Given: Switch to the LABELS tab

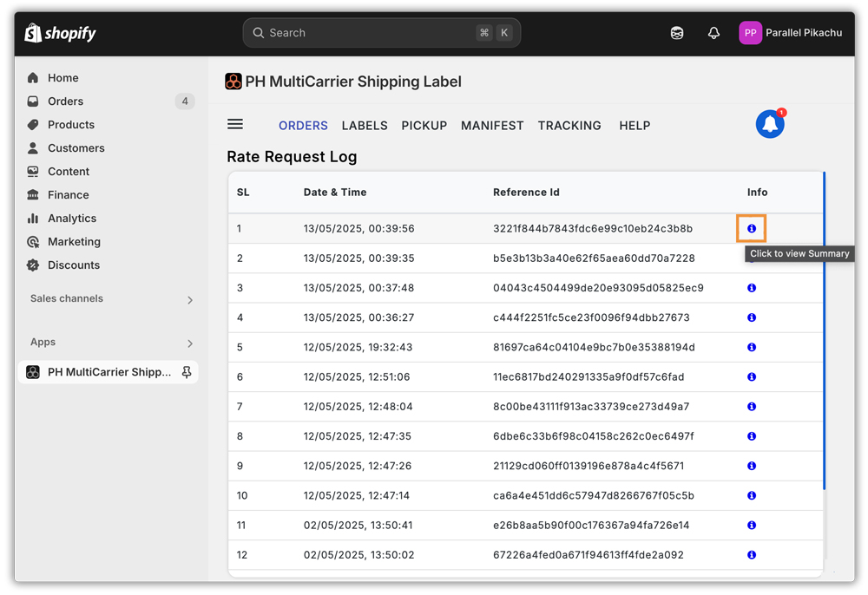Looking at the screenshot, I should [365, 126].
